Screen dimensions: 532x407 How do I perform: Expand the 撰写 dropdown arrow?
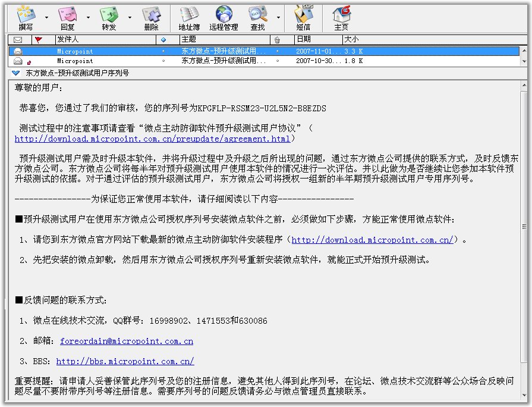pyautogui.click(x=46, y=17)
